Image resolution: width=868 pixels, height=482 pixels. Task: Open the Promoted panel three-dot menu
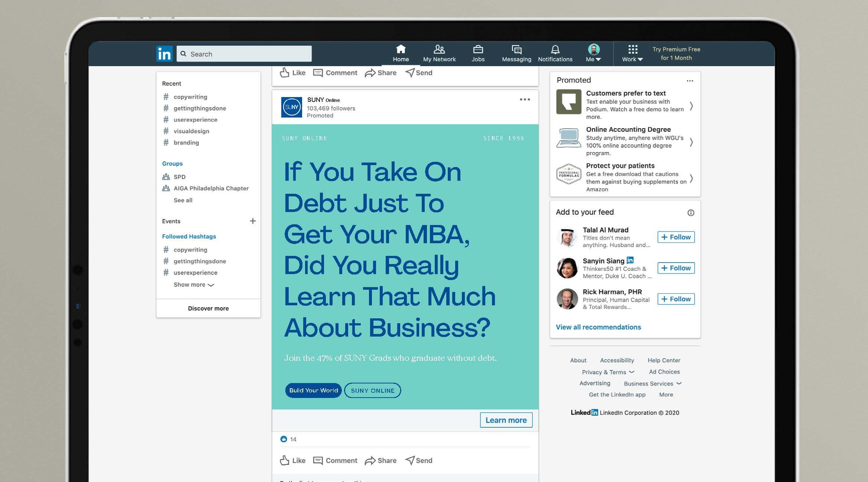point(690,81)
